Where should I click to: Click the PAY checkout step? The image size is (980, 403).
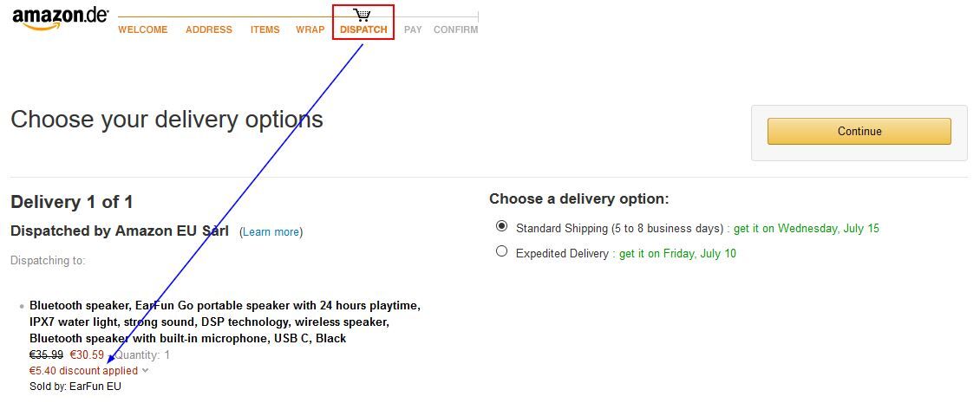(x=413, y=29)
